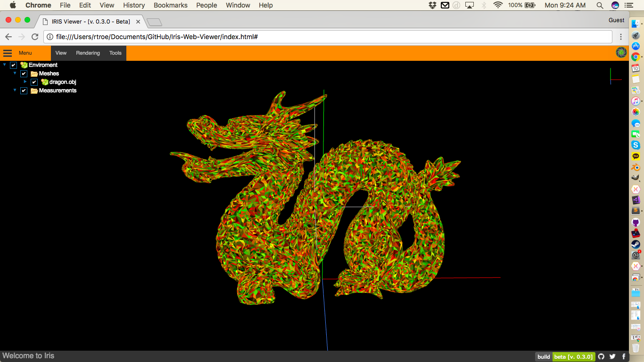Click the Twitter icon in the status bar
Screen dimensions: 644x362
click(x=611, y=356)
